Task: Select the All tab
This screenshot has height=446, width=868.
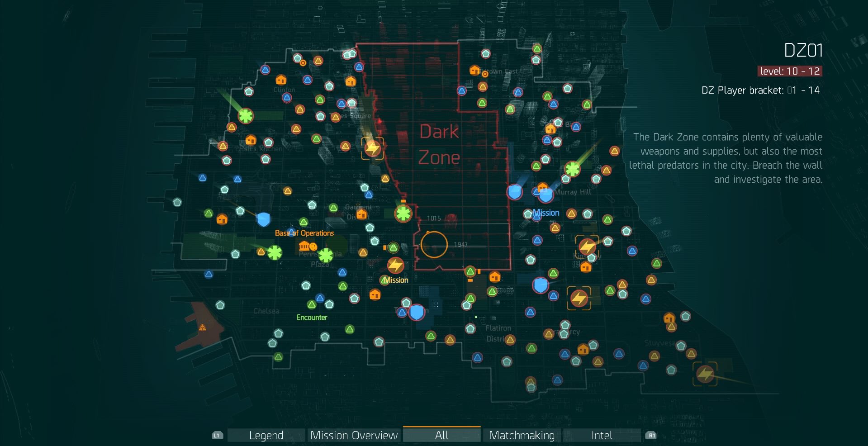Action: tap(441, 435)
